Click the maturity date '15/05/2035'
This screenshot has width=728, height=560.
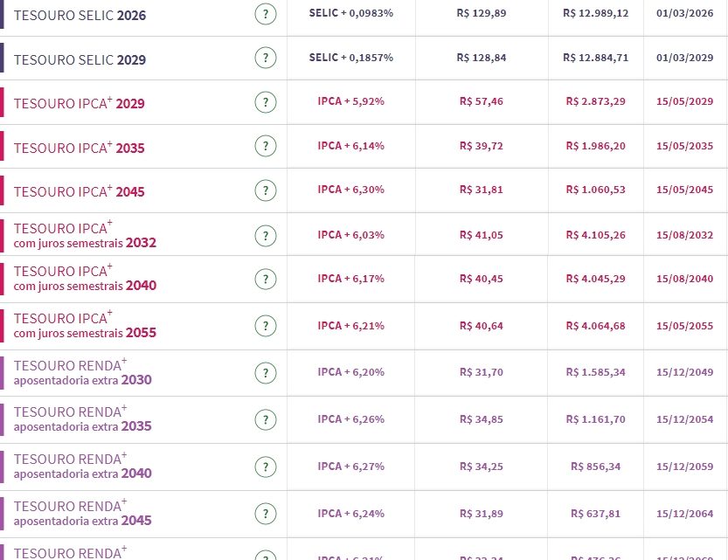[685, 146]
